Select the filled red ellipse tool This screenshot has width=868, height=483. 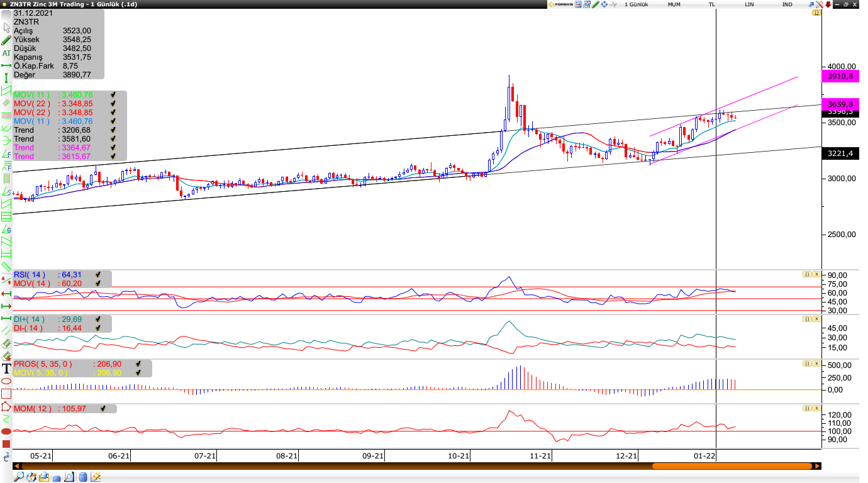(6, 431)
